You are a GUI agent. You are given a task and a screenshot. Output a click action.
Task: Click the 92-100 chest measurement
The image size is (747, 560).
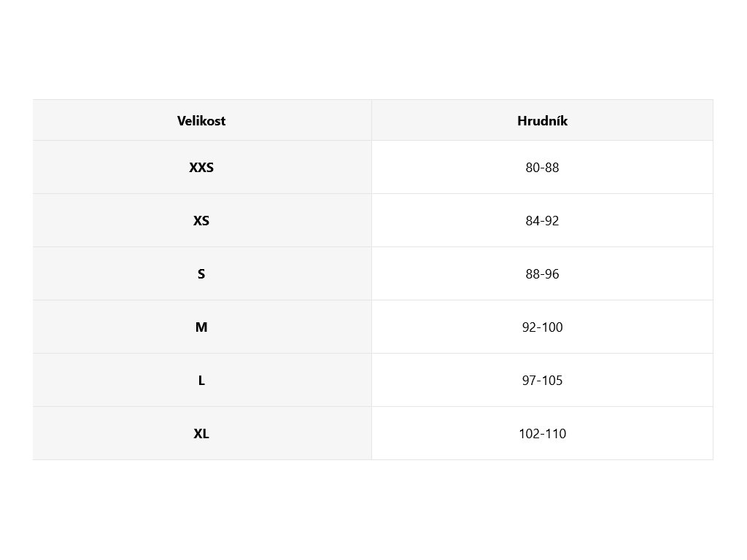(542, 327)
